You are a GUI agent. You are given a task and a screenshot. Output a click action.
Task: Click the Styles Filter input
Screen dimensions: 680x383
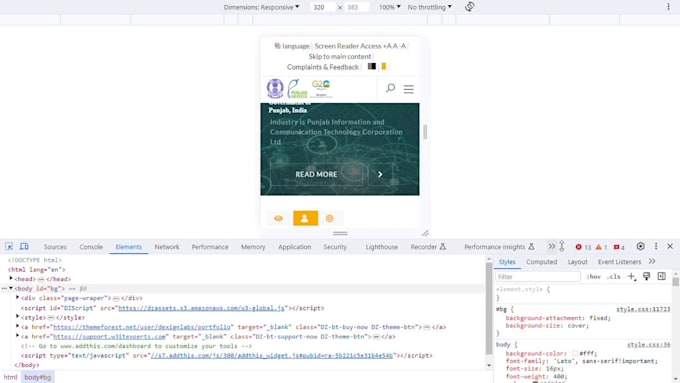[x=538, y=277]
